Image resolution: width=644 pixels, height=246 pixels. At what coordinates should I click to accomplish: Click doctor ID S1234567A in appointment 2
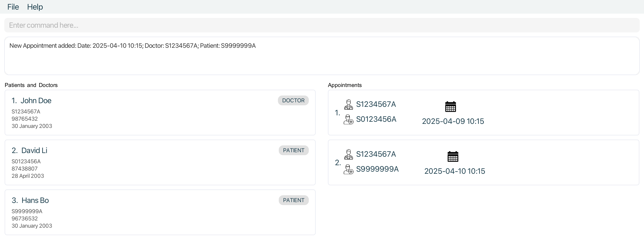point(376,154)
